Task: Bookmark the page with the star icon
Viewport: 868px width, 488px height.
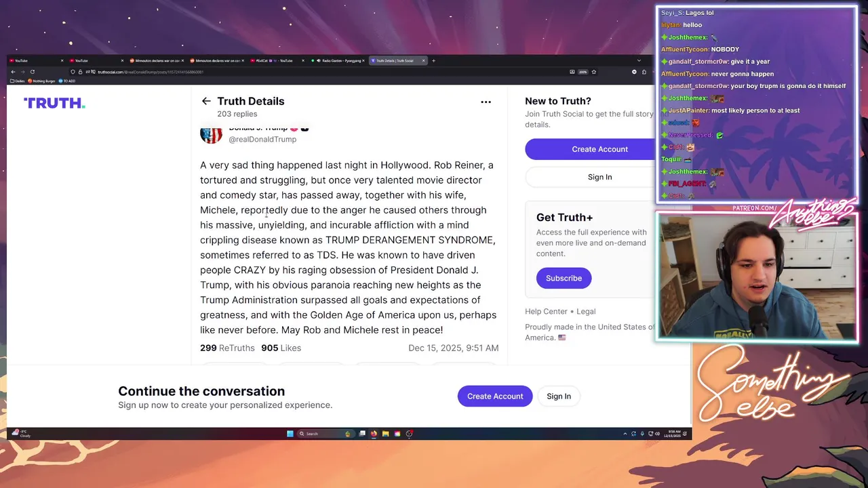Action: click(594, 72)
